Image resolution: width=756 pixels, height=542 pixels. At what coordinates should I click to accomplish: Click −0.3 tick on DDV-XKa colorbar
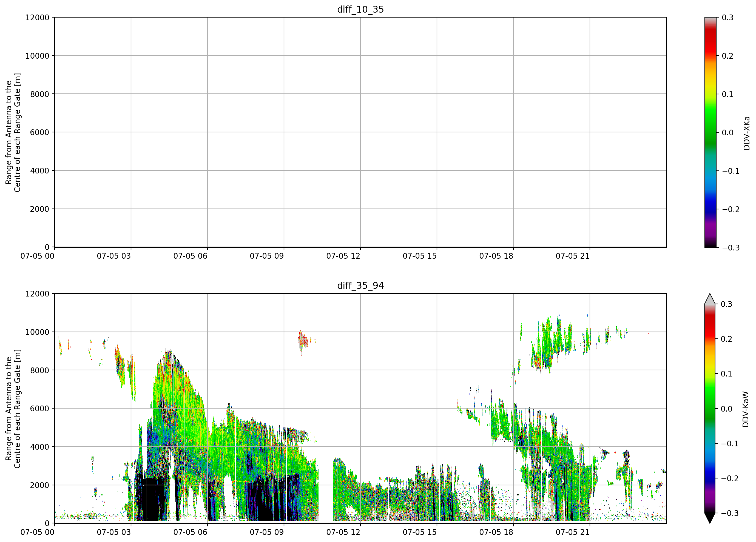point(731,247)
